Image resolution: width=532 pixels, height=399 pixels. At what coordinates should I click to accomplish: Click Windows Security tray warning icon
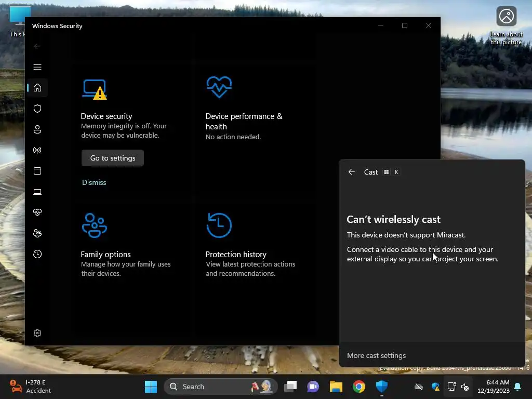tap(436, 387)
